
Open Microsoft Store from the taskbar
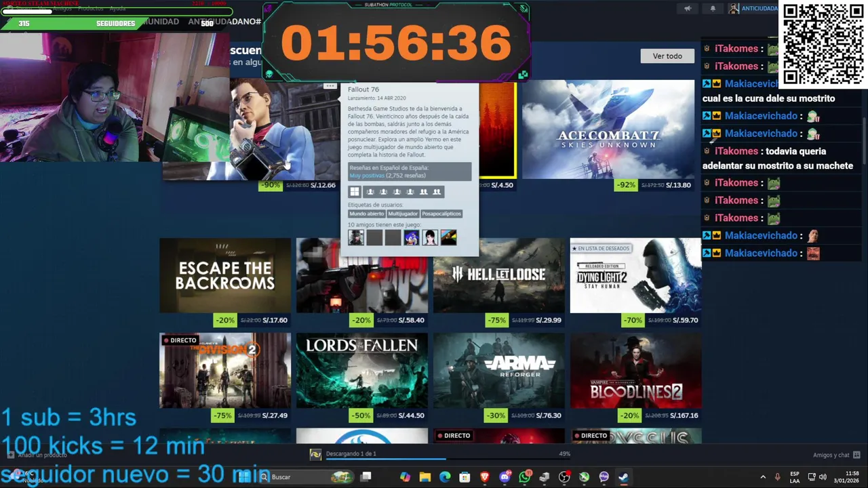click(465, 477)
